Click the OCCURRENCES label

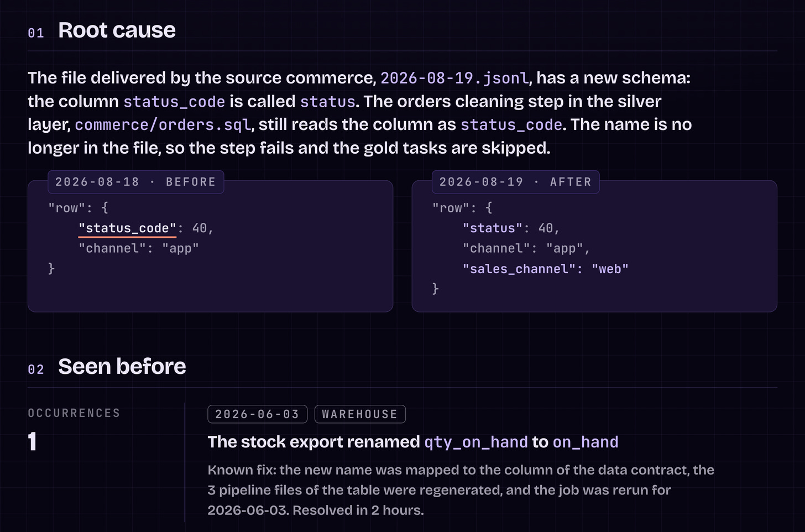pos(74,413)
